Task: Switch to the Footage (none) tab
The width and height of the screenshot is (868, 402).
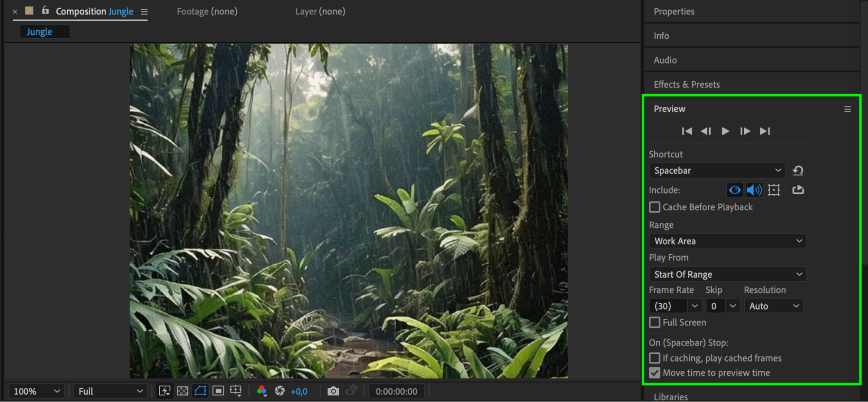Action: point(207,12)
